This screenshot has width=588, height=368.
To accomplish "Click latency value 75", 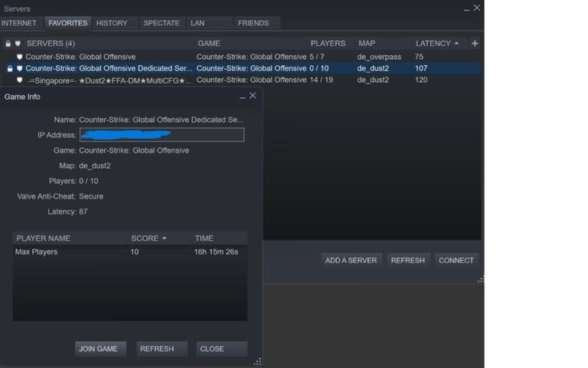I will click(x=419, y=57).
